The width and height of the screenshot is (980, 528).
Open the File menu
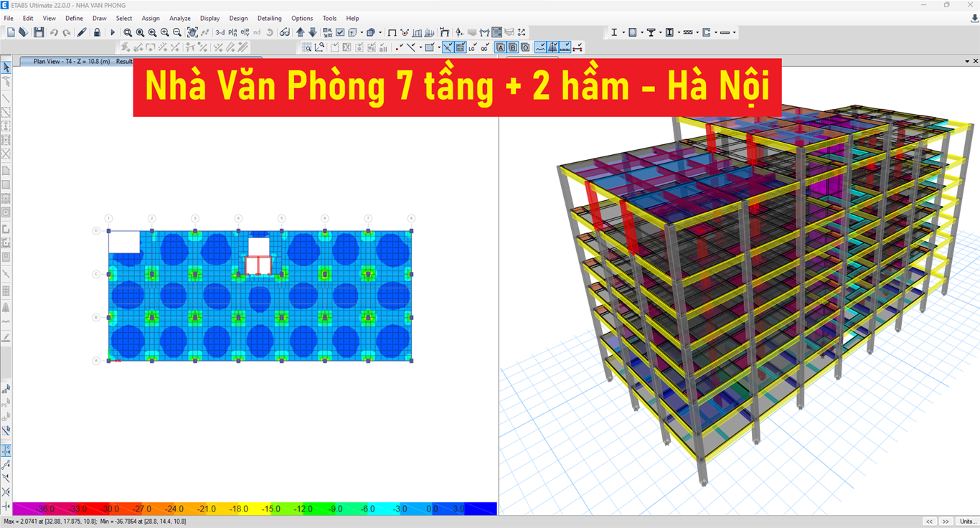[9, 18]
